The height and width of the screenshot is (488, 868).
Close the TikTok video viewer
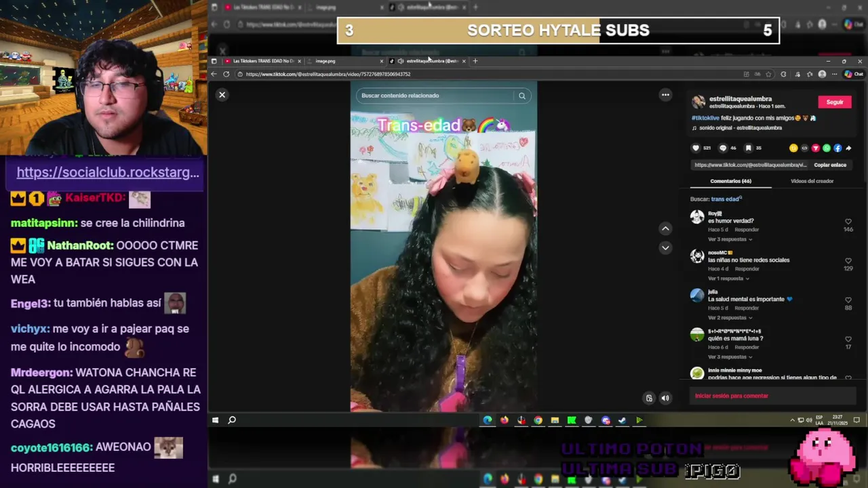(x=222, y=95)
